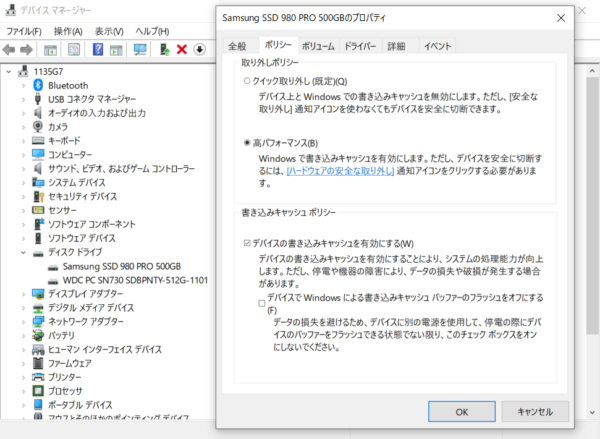Screen dimensions: 600x439
Task: Expand the Bluetooth tree node
Action: 23,85
